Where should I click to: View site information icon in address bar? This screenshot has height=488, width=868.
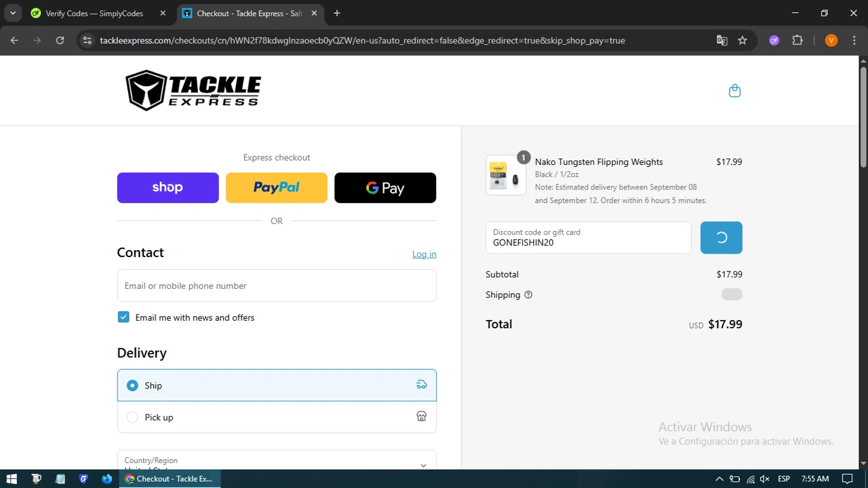[x=87, y=41]
